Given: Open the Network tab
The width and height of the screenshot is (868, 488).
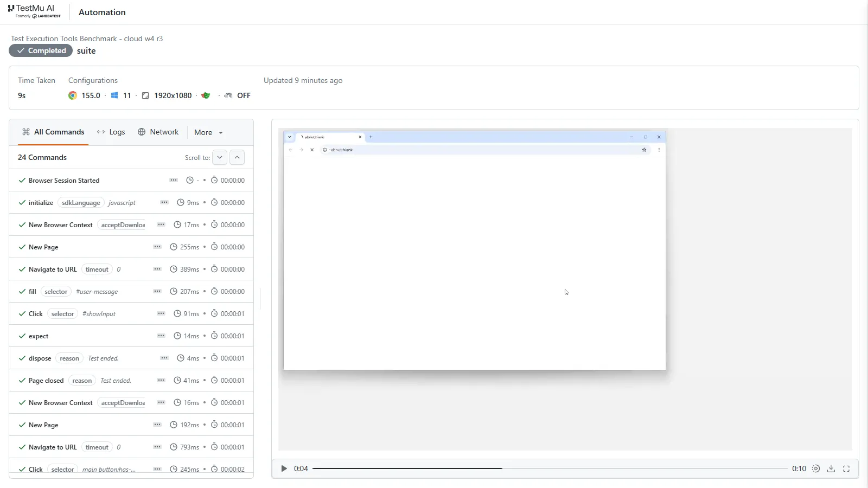Looking at the screenshot, I should [158, 132].
